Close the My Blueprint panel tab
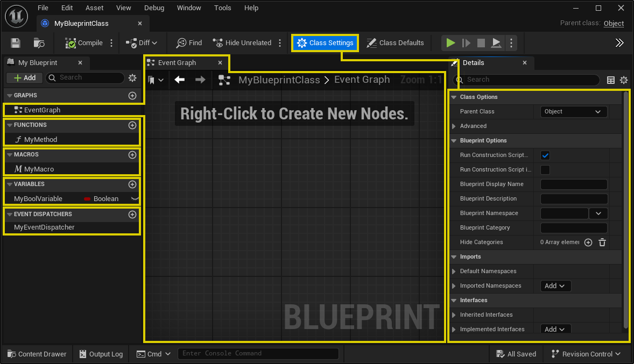 (x=80, y=62)
